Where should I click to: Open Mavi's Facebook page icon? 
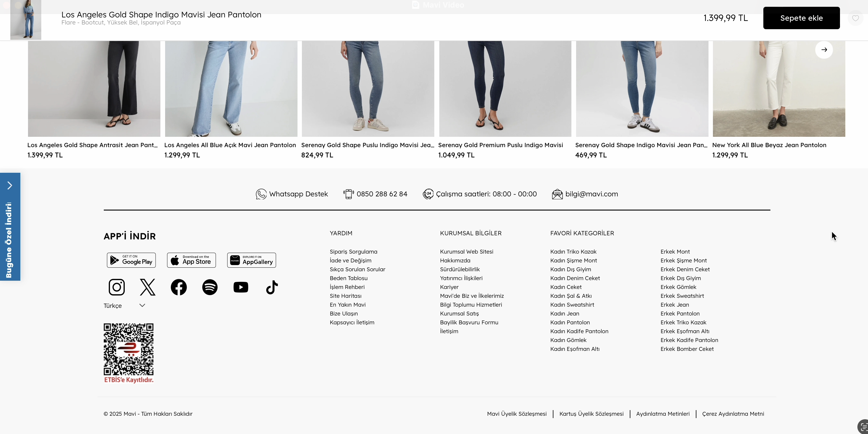(x=179, y=287)
